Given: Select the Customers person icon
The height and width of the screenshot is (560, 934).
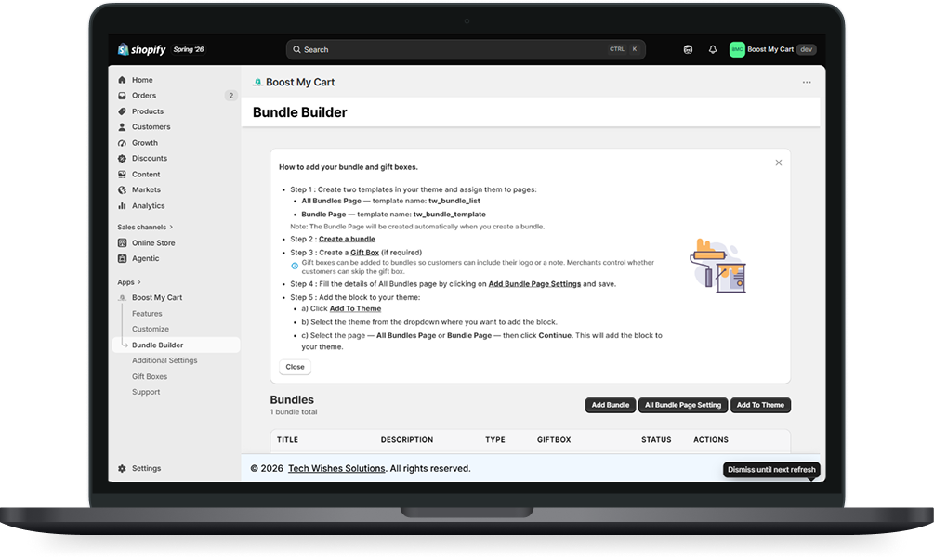Looking at the screenshot, I should 122,126.
